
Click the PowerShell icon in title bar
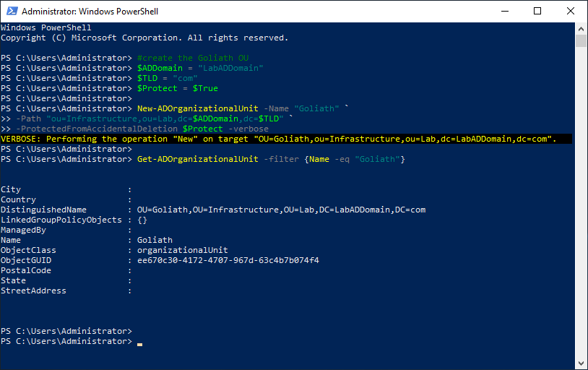(11, 12)
